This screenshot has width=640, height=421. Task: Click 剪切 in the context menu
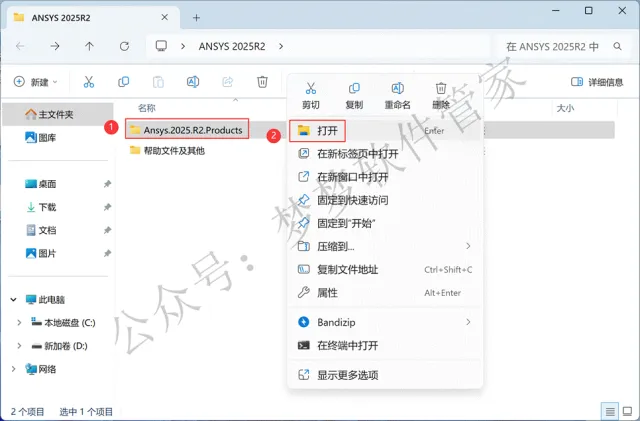311,96
